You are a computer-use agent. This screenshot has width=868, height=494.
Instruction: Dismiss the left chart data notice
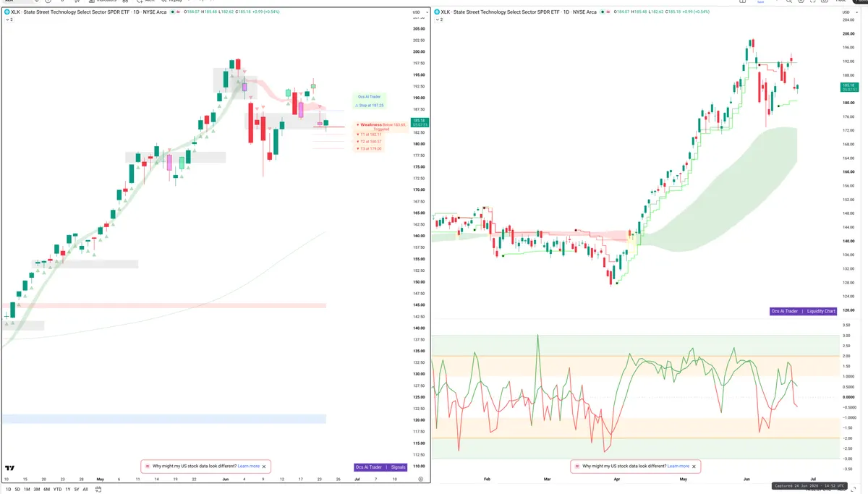pyautogui.click(x=265, y=467)
